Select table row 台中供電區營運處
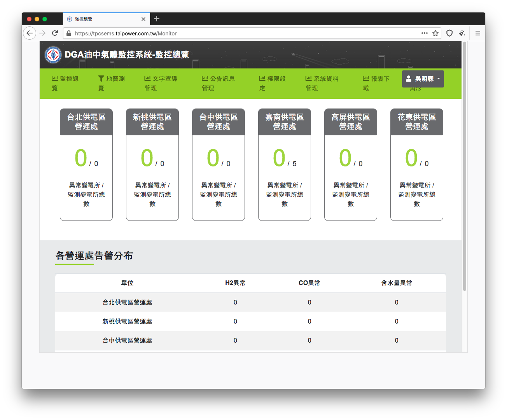507x420 pixels. pos(250,341)
